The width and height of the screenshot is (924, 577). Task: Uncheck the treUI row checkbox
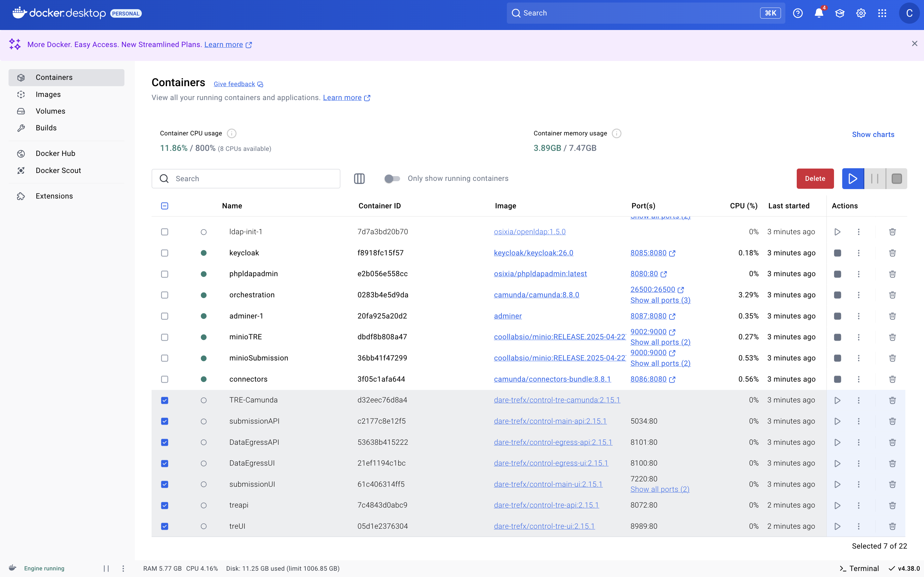165,526
